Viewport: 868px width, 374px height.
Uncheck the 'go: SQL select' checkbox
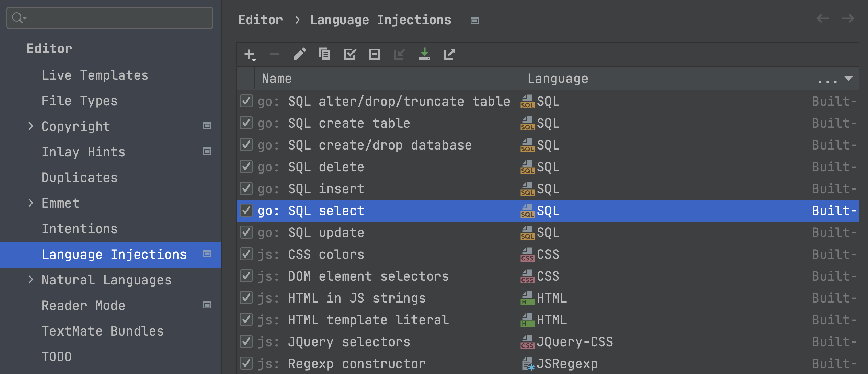[x=246, y=210]
